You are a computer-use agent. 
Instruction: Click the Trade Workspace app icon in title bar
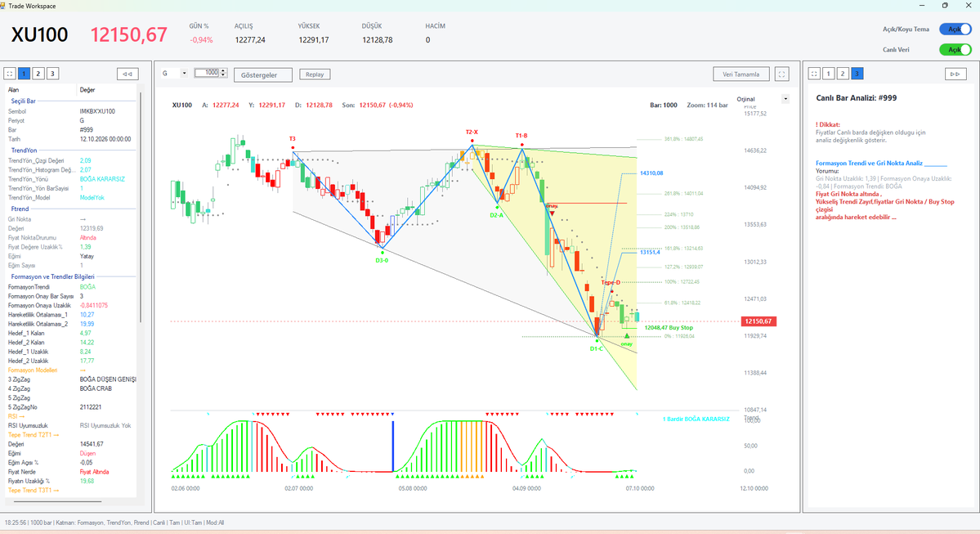2,6
